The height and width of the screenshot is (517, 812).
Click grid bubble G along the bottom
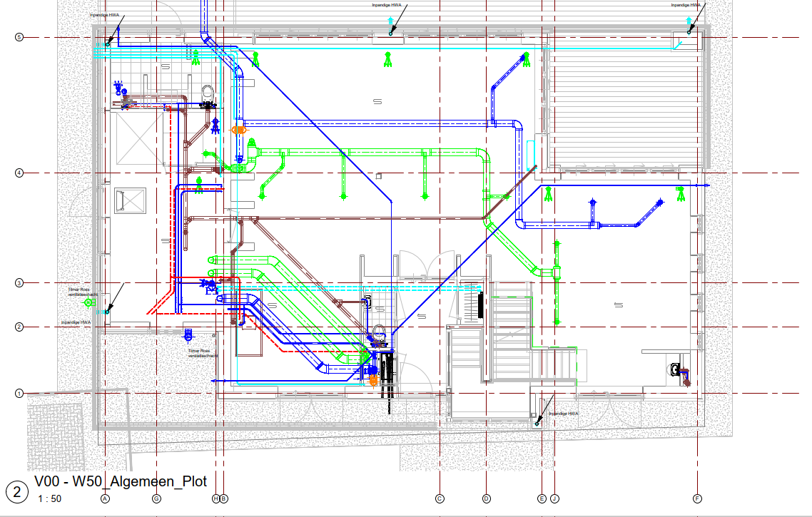point(156,498)
